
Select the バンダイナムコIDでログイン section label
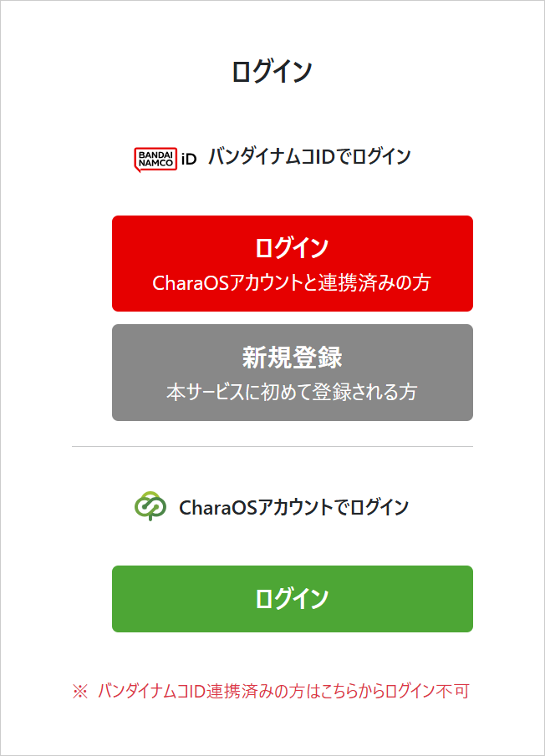pyautogui.click(x=309, y=157)
